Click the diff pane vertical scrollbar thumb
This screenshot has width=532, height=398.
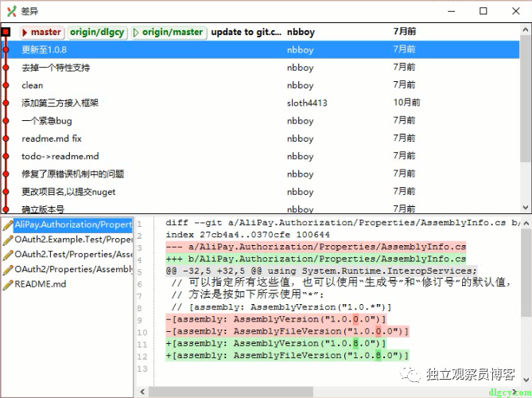(526, 273)
